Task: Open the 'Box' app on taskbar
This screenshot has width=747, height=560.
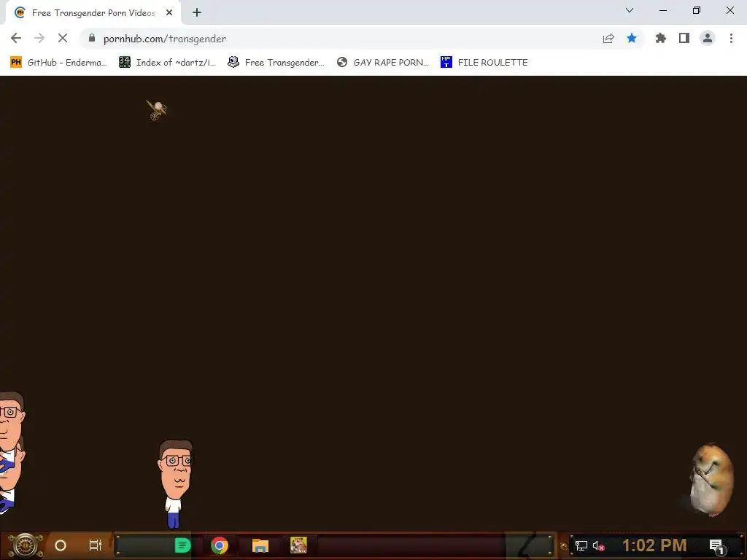Action: [x=298, y=545]
